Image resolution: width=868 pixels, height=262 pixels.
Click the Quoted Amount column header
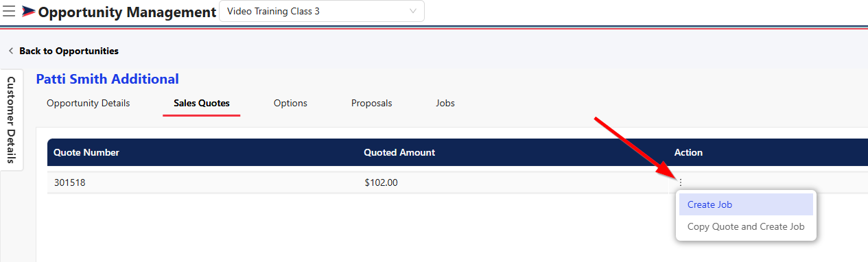[399, 152]
